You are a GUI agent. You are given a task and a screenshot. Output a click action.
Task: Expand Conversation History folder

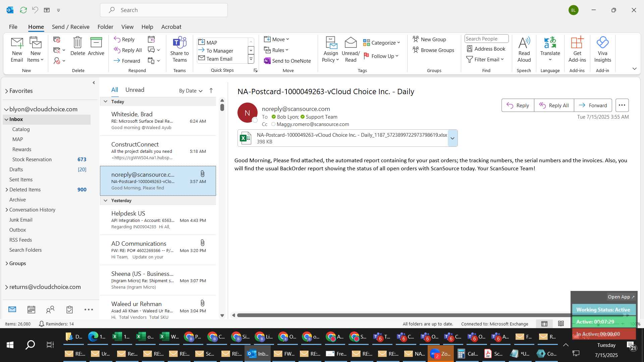(7, 210)
